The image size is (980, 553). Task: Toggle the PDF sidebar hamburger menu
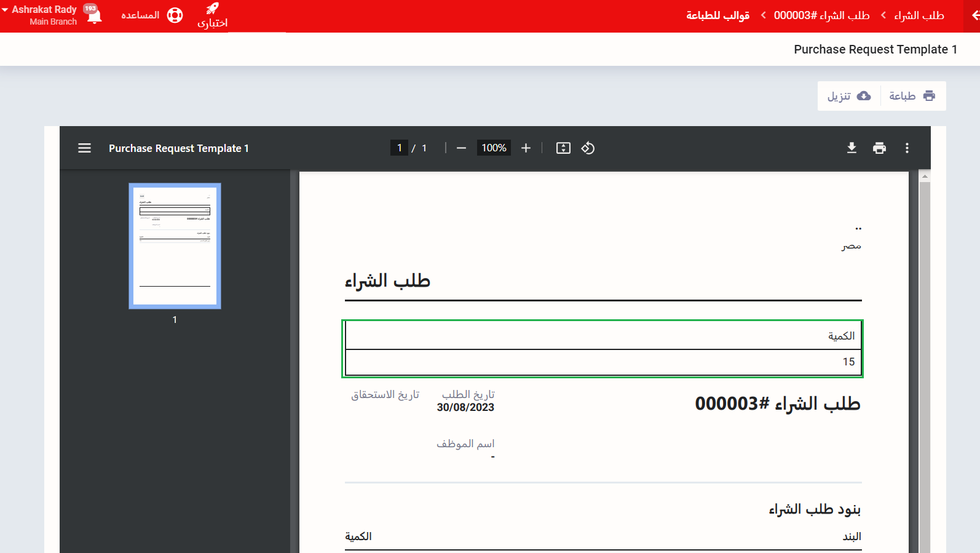(84, 148)
